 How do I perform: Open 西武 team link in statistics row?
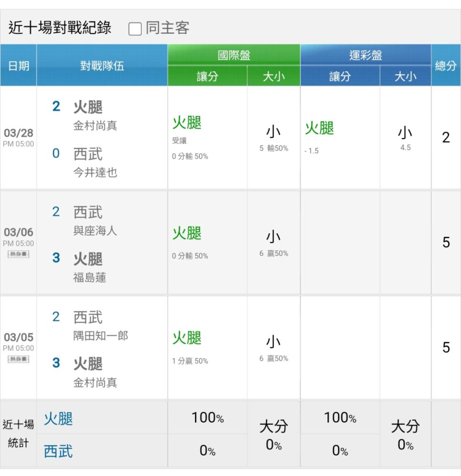coord(58,451)
